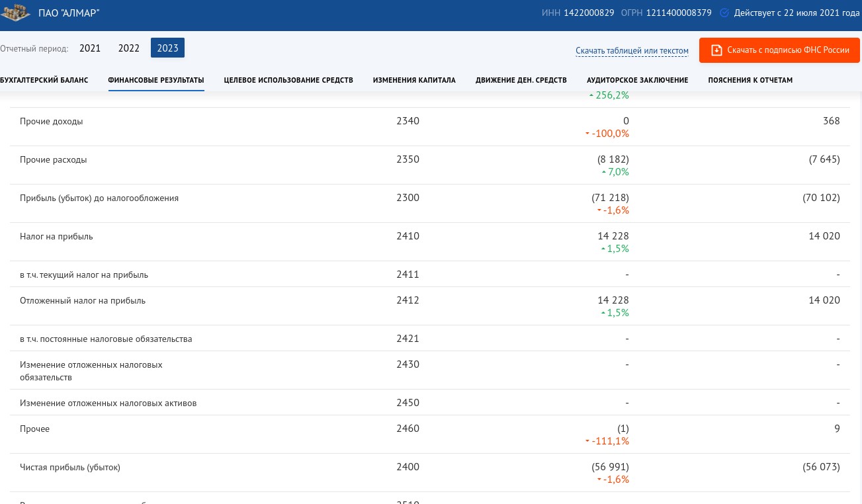The width and height of the screenshot is (862, 504).
Task: Click the ИНН number 1422000829
Action: coord(589,13)
